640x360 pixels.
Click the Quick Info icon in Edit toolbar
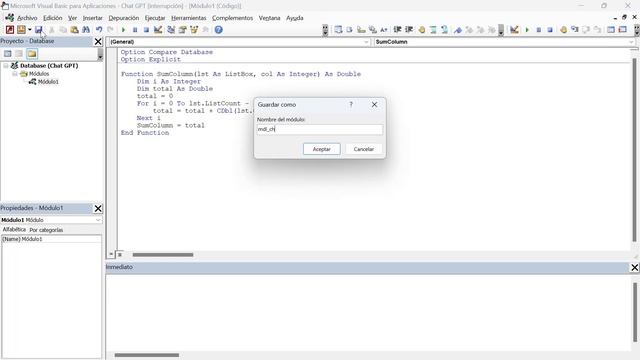(x=361, y=30)
